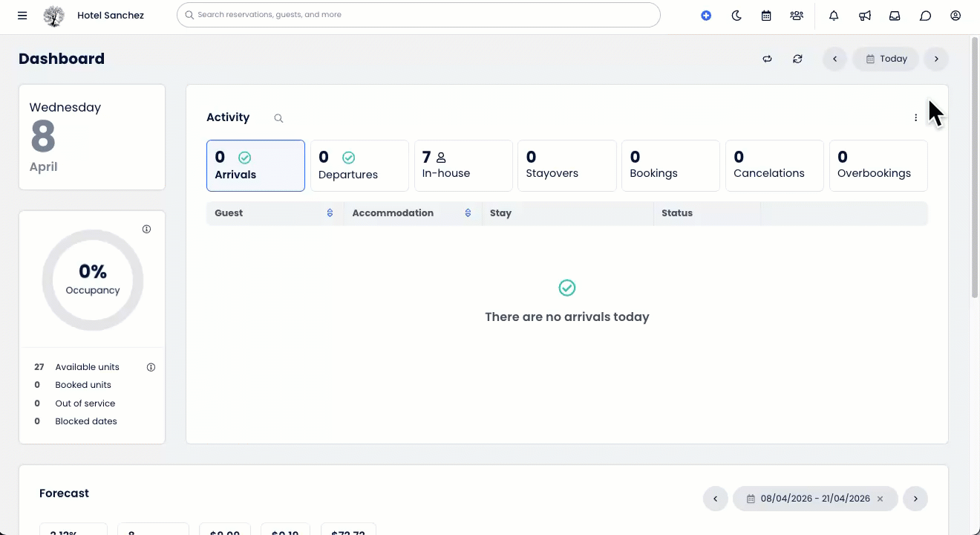Go to next forecast period
980x535 pixels.
(x=915, y=499)
